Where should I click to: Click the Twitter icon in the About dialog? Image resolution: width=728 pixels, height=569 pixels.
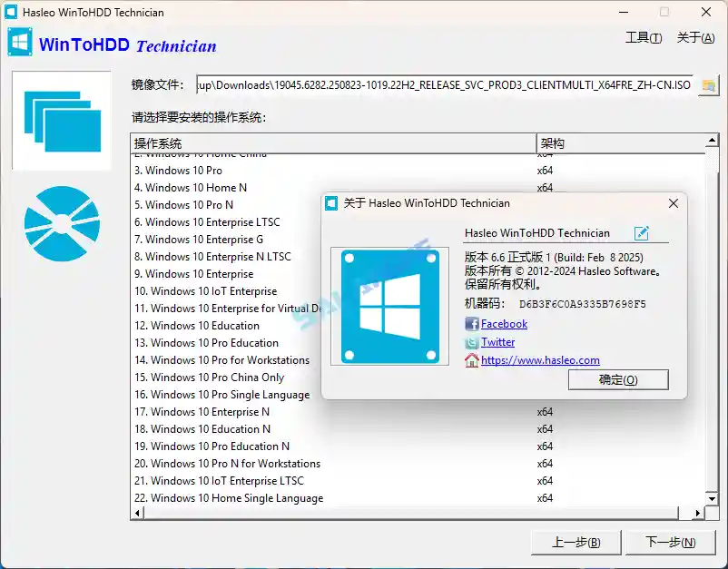473,342
